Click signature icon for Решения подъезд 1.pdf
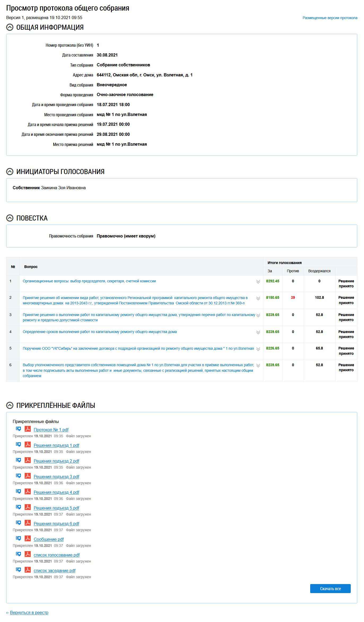364x622 pixels. click(18, 444)
